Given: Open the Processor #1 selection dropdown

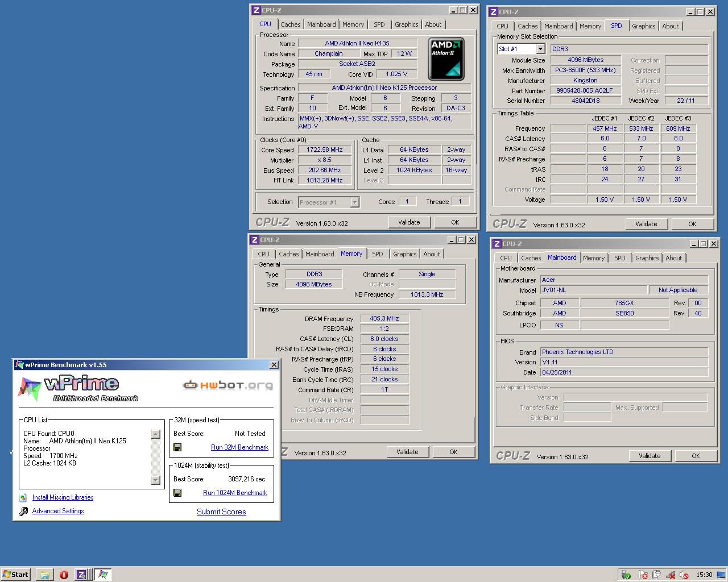Looking at the screenshot, I should coord(354,202).
